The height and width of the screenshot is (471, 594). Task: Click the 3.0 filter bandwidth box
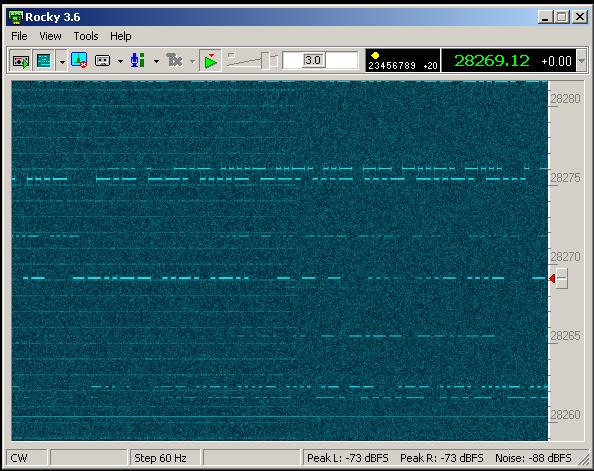[x=320, y=60]
